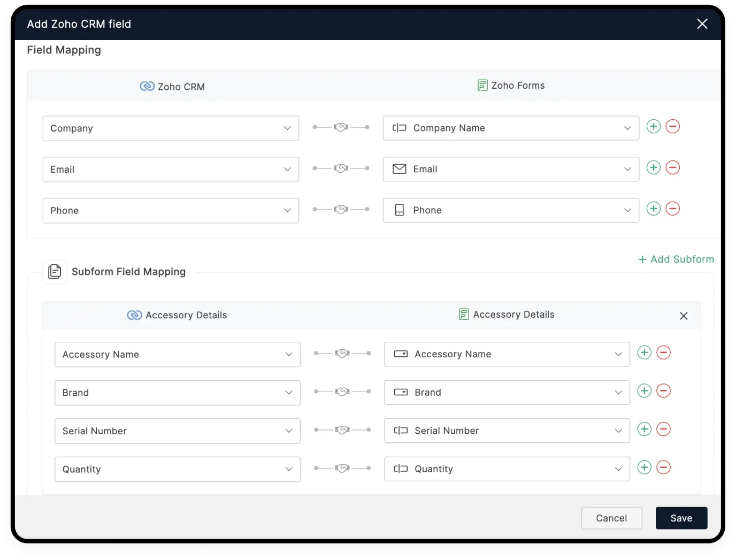Open the Serial Number CRM dropdown
736x560 pixels.
[x=177, y=431]
